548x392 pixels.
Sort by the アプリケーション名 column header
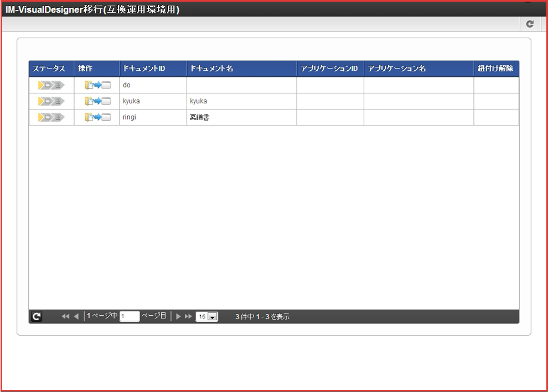point(418,69)
